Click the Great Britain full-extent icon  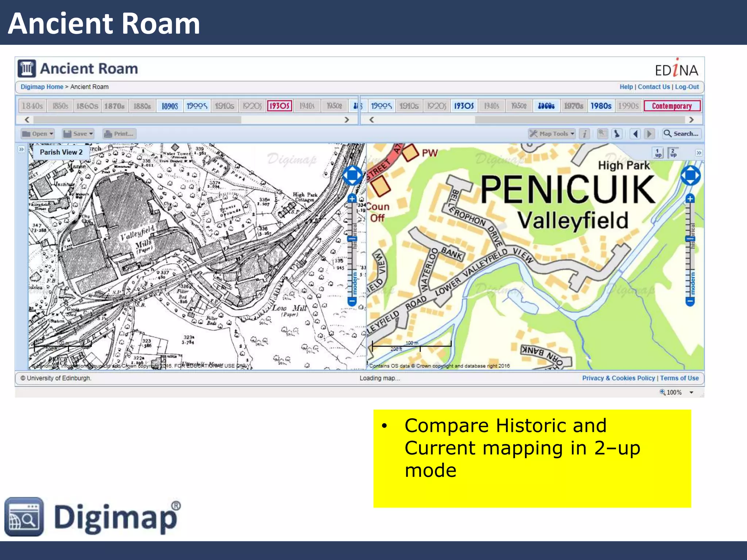click(x=617, y=134)
